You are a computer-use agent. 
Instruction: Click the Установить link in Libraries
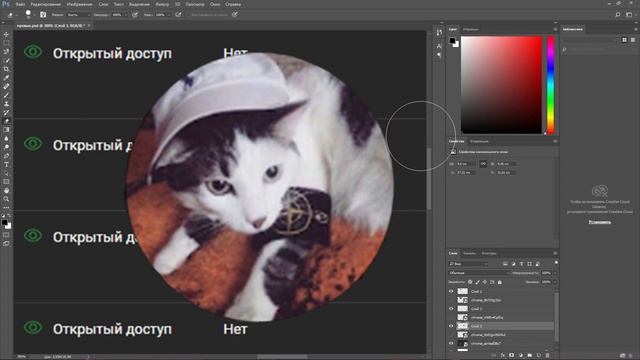coord(600,222)
